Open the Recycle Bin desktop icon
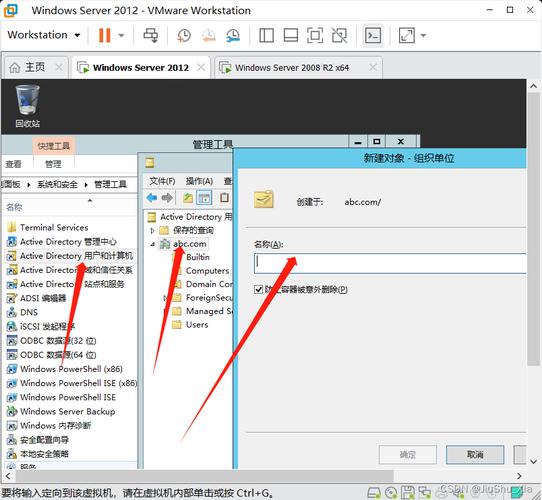This screenshot has width=542, height=500. point(27,106)
